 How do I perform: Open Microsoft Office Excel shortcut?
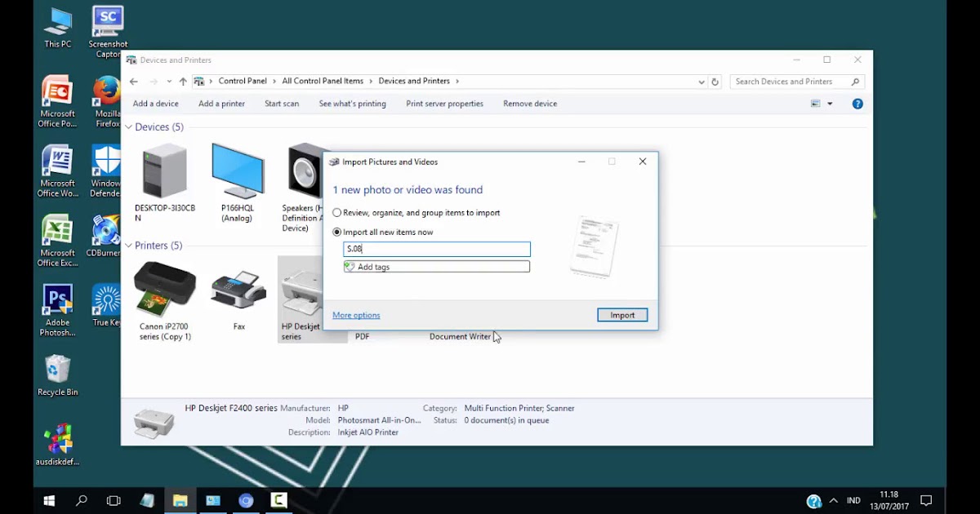click(57, 241)
